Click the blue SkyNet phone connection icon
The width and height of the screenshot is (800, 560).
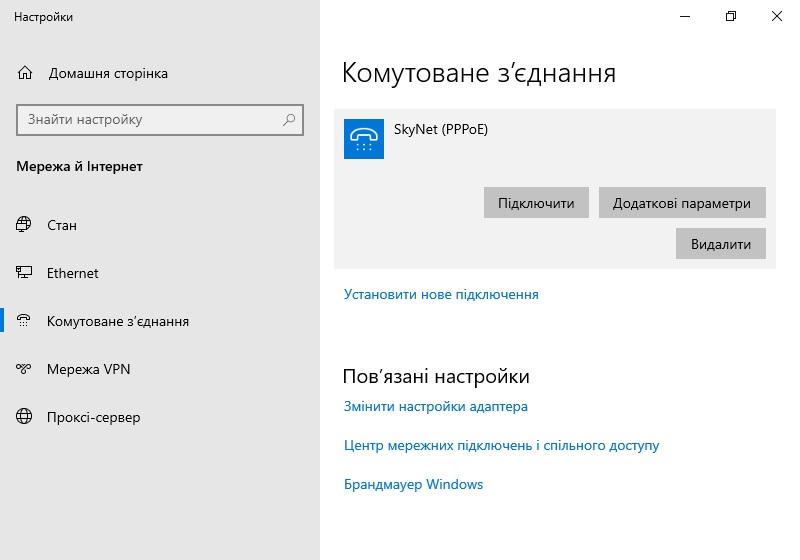point(364,139)
